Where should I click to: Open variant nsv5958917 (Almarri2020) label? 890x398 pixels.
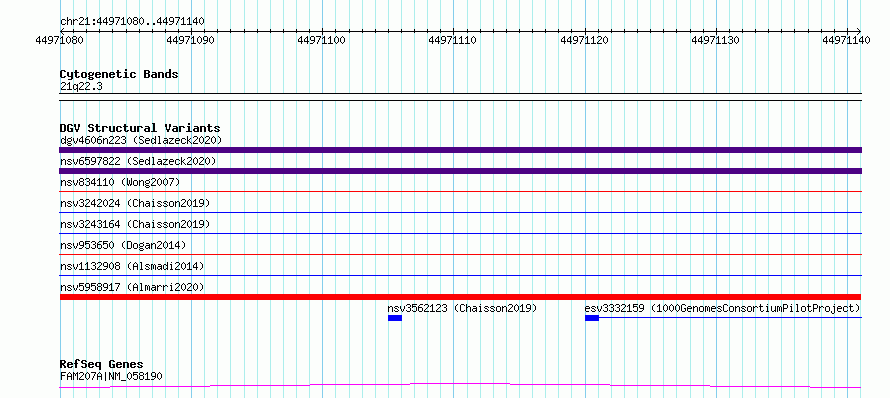point(132,287)
